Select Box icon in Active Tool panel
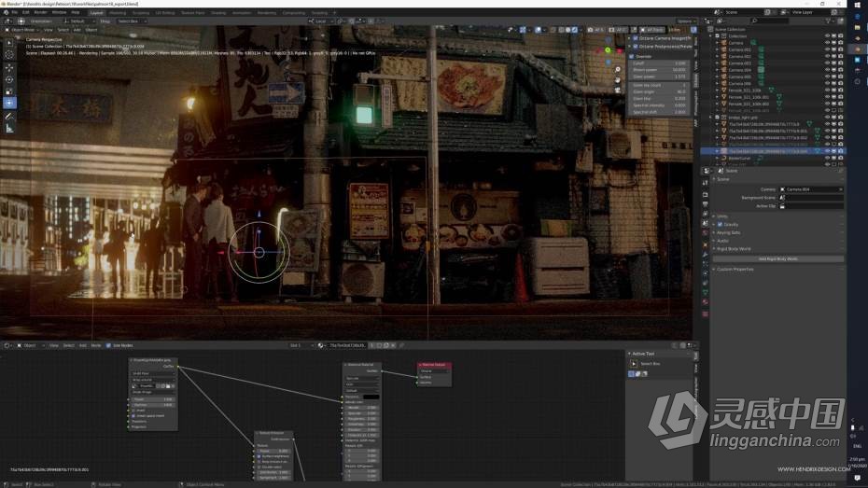868x488 pixels. click(x=634, y=364)
